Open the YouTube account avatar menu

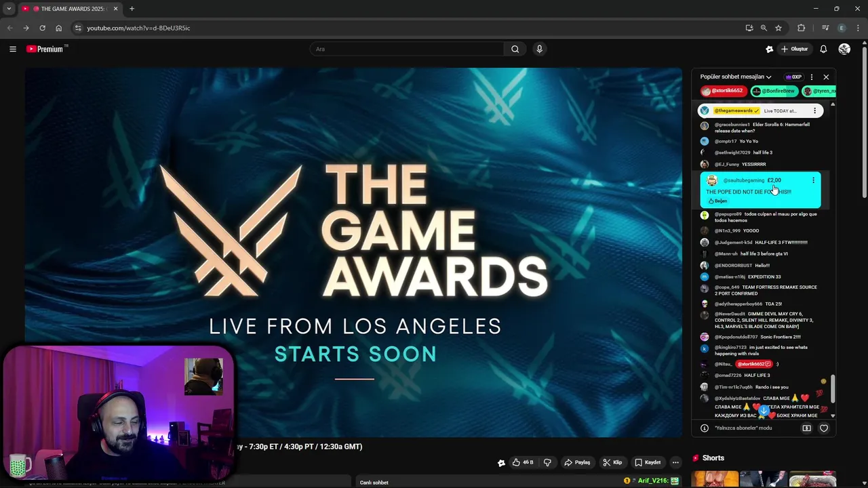[x=844, y=49]
